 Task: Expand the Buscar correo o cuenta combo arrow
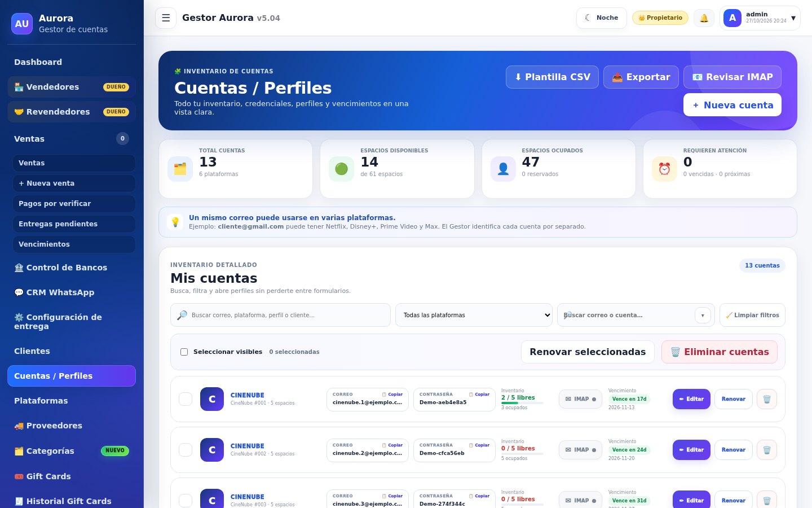tap(703, 315)
